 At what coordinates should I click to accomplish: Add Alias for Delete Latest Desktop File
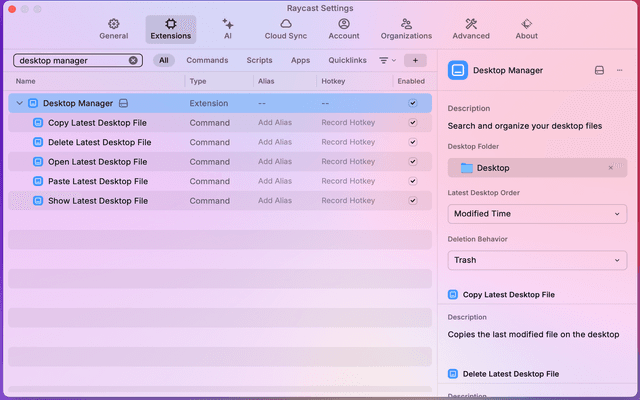tap(276, 142)
